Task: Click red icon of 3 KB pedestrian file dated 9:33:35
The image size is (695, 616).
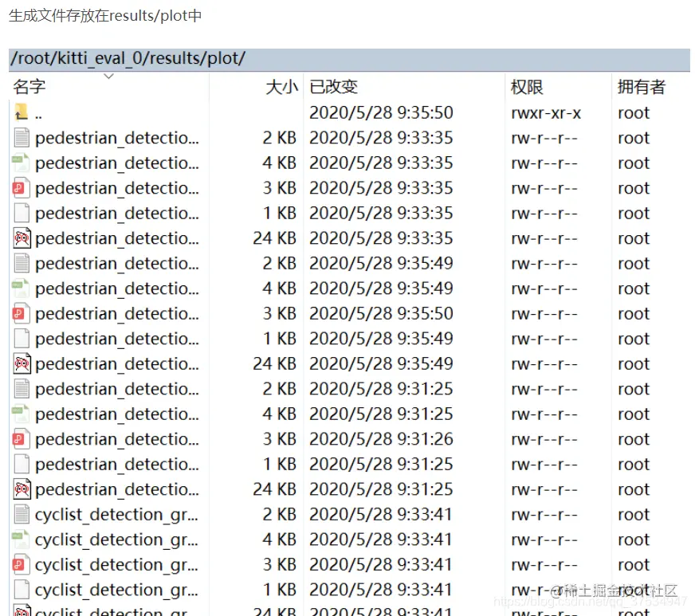Action: tap(22, 188)
